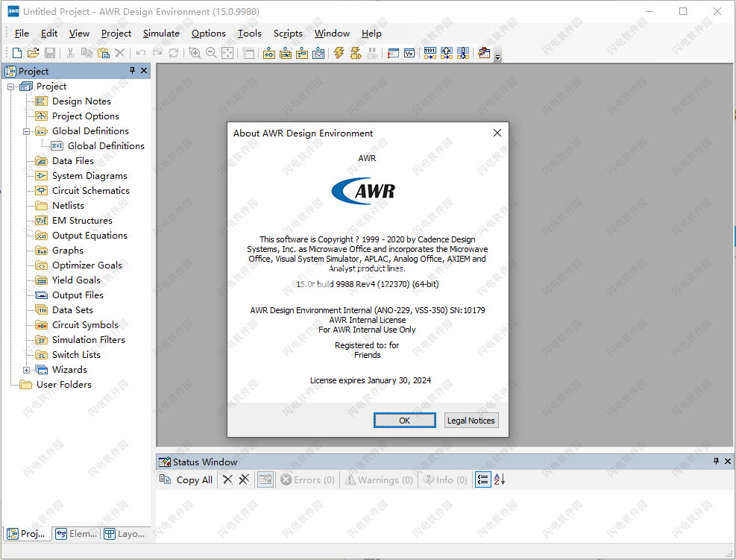Add a new graph via toolbar icon
736x560 pixels.
[318, 53]
